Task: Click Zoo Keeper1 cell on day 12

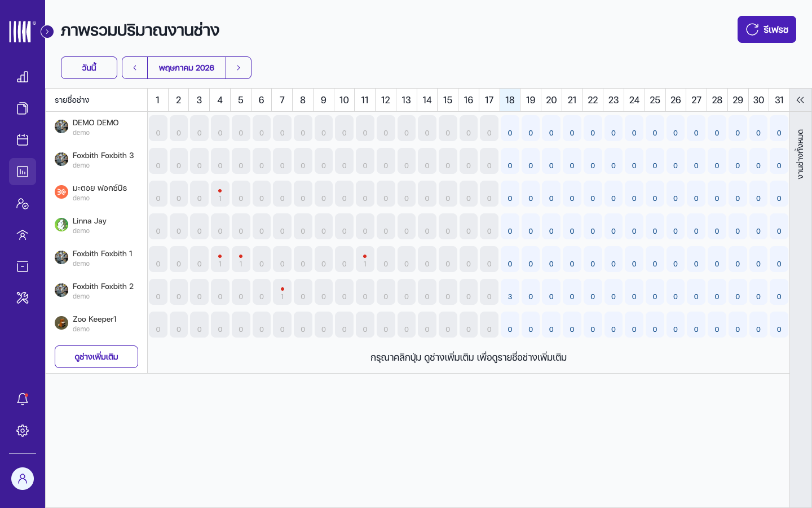Action: (x=386, y=324)
